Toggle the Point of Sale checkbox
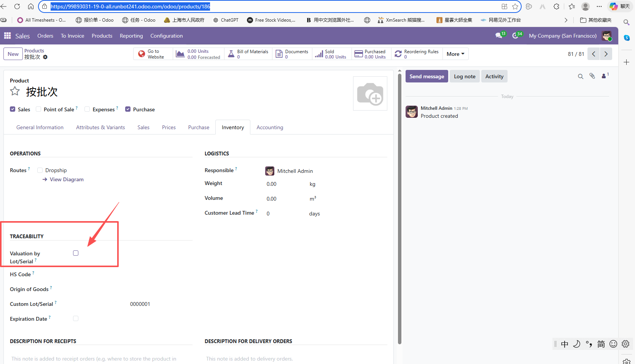Viewport: 635px width, 364px height. pyautogui.click(x=38, y=109)
